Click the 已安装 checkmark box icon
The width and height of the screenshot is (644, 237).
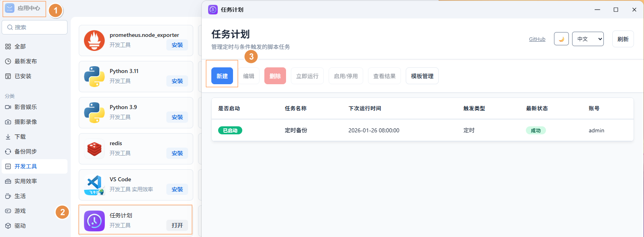[x=8, y=76]
